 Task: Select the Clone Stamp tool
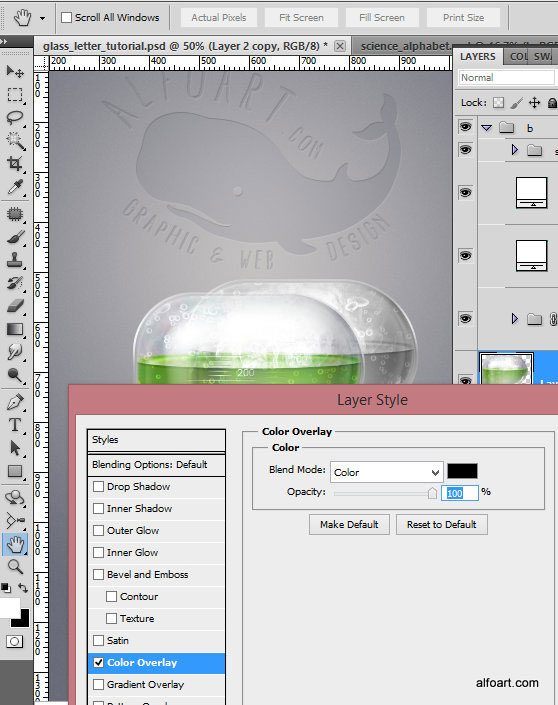[15, 260]
